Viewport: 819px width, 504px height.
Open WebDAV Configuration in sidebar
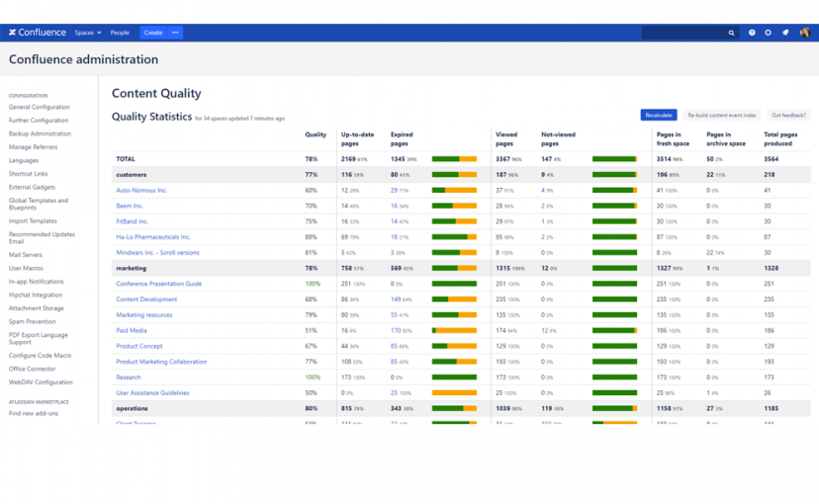41,382
